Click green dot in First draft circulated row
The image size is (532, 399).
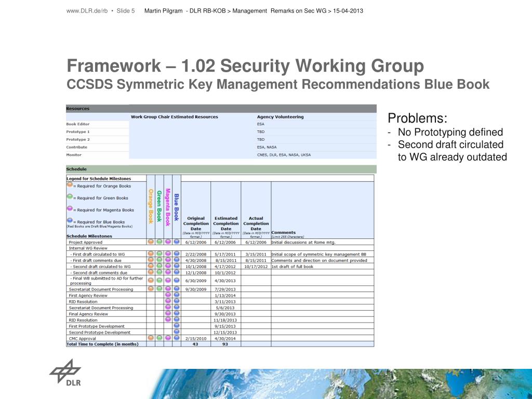tap(159, 254)
